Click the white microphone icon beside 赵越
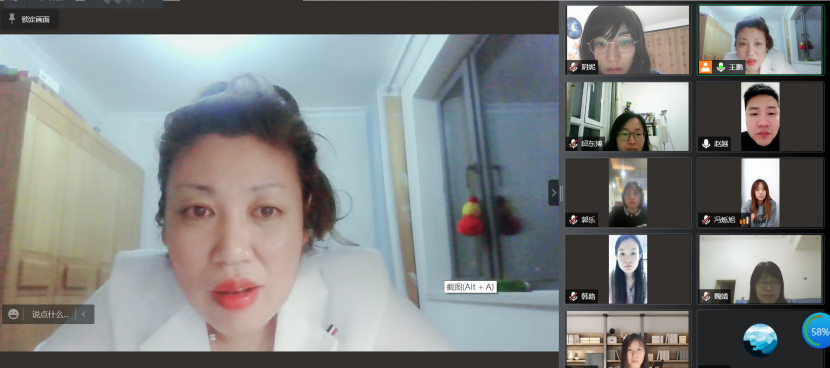This screenshot has width=830, height=368. [706, 143]
